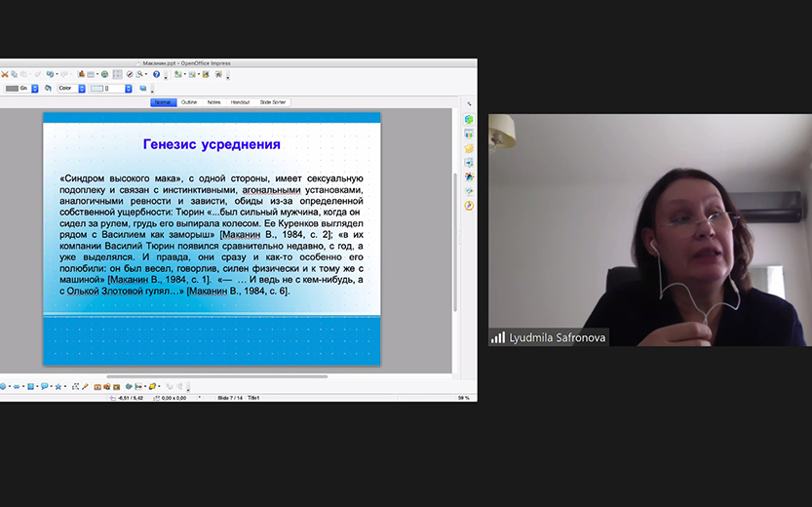This screenshot has height=507, width=812.
Task: Insert picture From File icon
Action: (106, 386)
